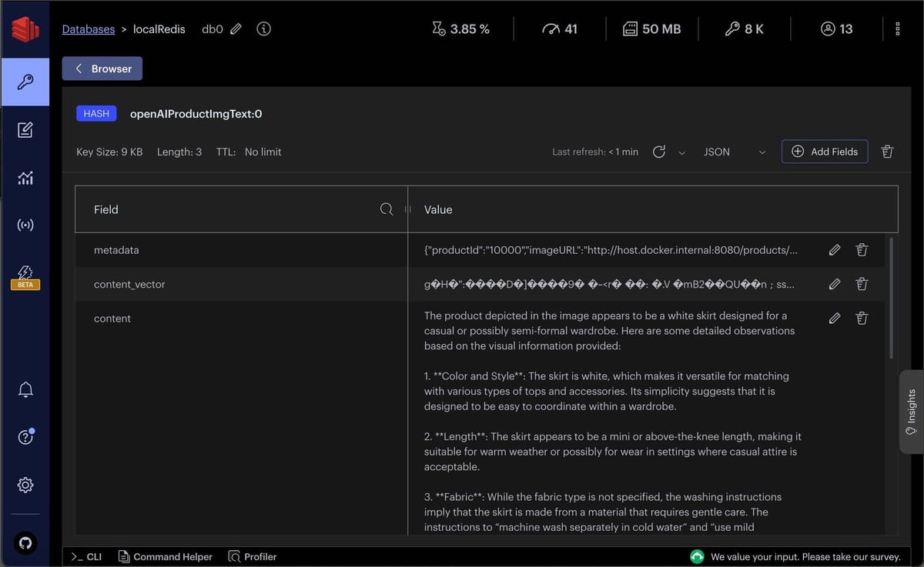Switch to the Profiler tab at the bottom
Viewport: 924px width, 567px height.
pos(252,556)
